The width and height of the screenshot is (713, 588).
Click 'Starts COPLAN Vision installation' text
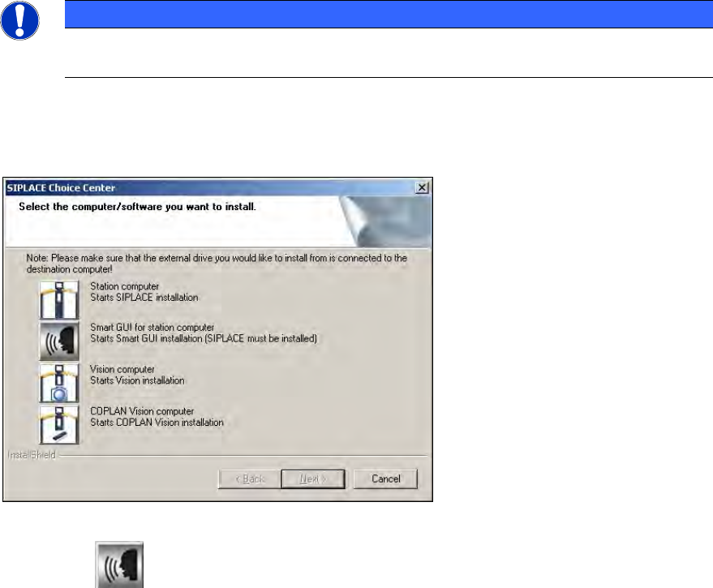[x=157, y=422]
